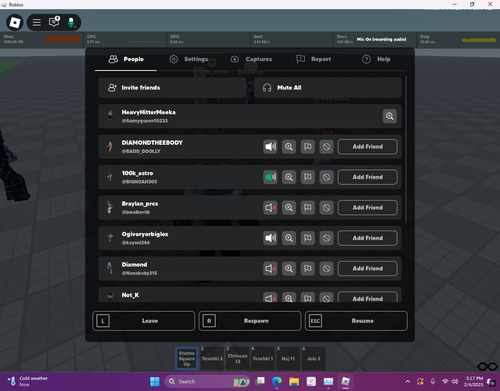
Task: Open the chat notifications icon
Action: click(54, 22)
